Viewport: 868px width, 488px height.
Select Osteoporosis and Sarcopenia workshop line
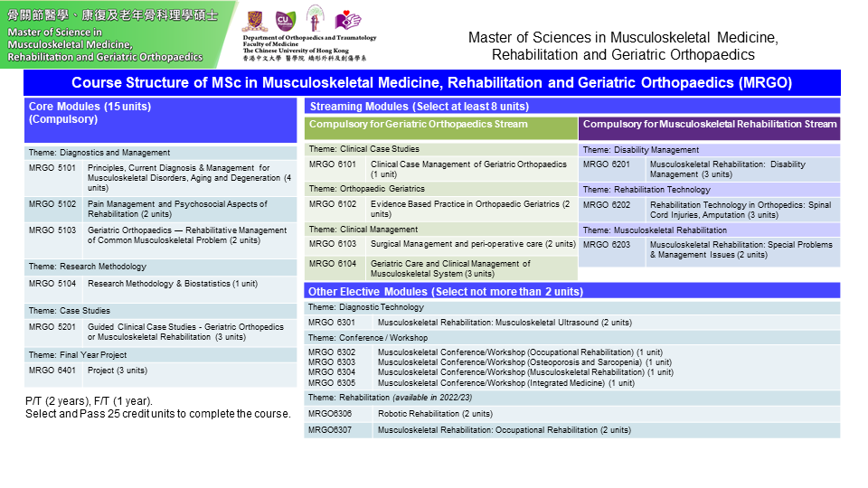tap(524, 362)
